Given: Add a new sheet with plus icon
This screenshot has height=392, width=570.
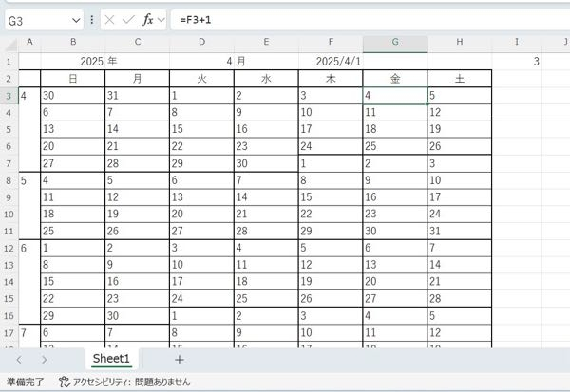Looking at the screenshot, I should pos(180,360).
